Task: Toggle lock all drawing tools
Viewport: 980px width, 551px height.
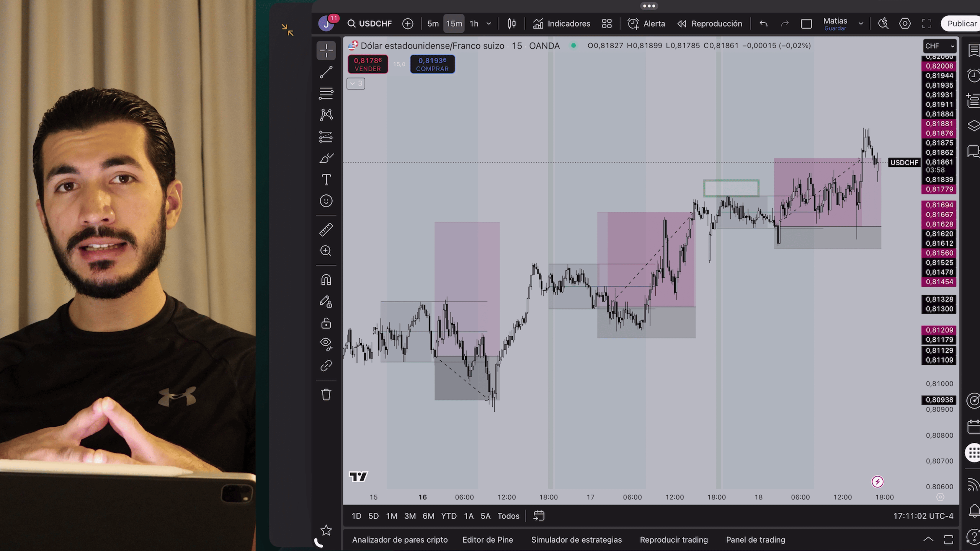Action: 326,323
